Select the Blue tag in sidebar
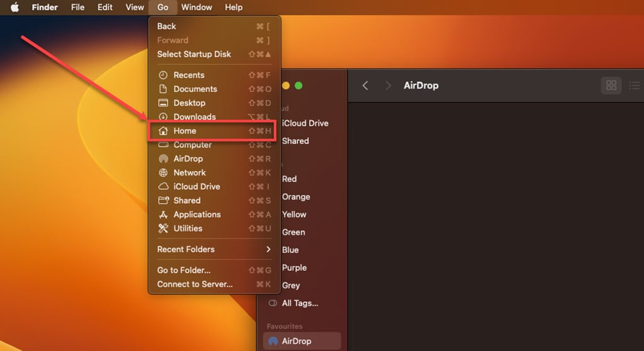 pos(290,250)
